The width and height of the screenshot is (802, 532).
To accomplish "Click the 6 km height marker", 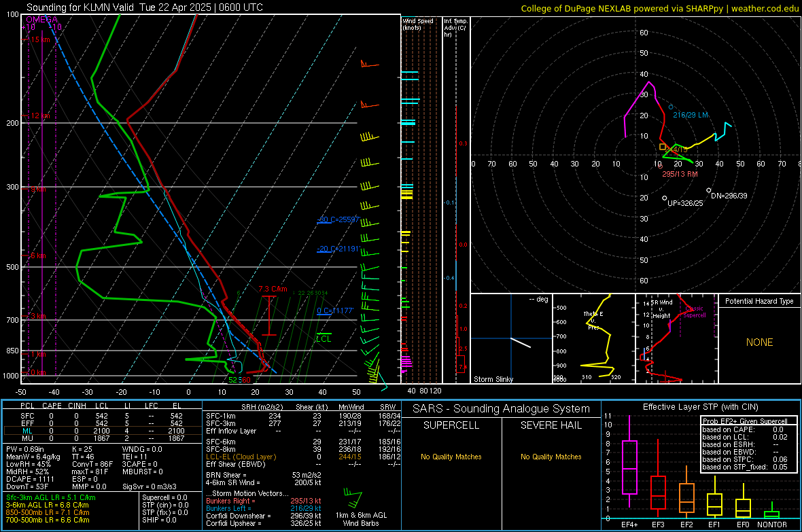I will (38, 255).
